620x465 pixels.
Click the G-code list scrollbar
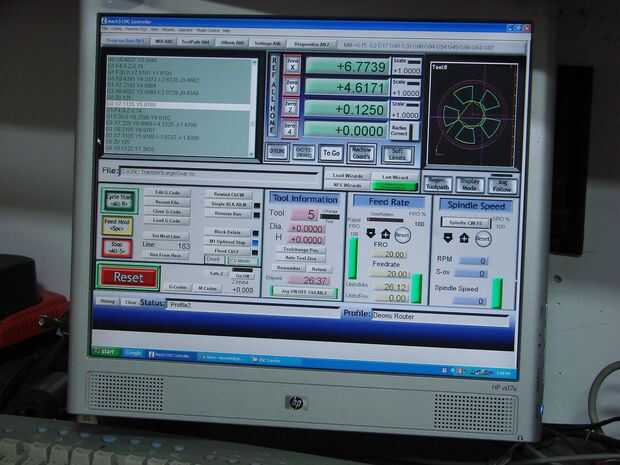254,108
